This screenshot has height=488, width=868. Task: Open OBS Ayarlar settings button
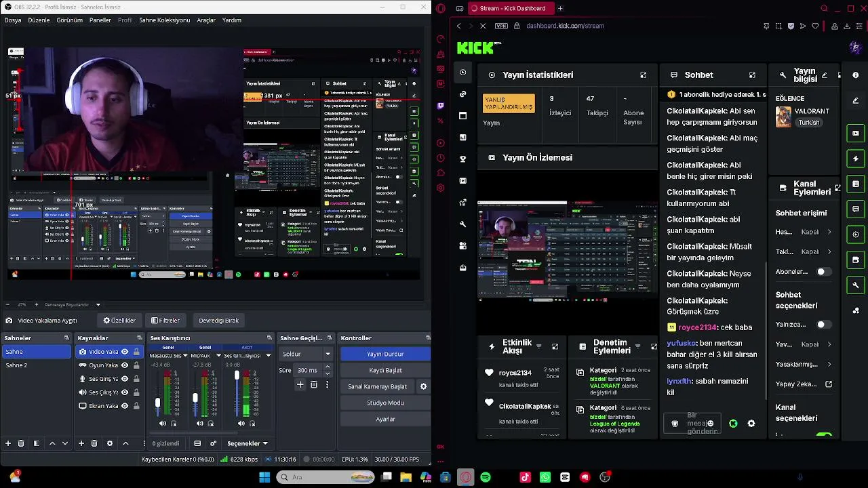pyautogui.click(x=385, y=419)
